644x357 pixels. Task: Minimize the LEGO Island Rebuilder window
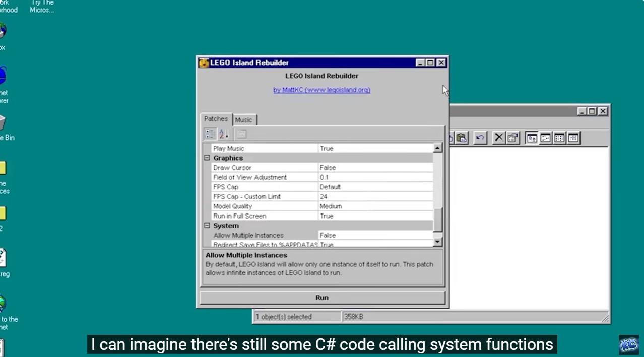coord(420,63)
